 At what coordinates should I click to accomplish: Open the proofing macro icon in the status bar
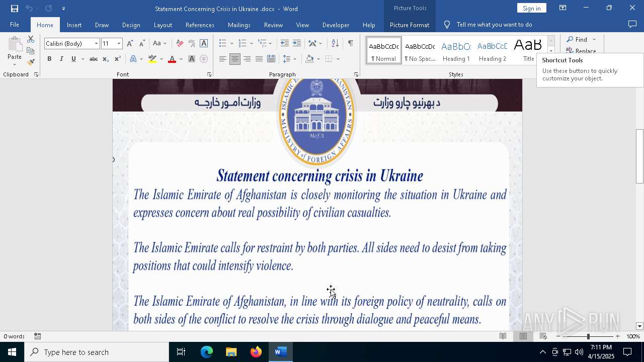(38, 336)
